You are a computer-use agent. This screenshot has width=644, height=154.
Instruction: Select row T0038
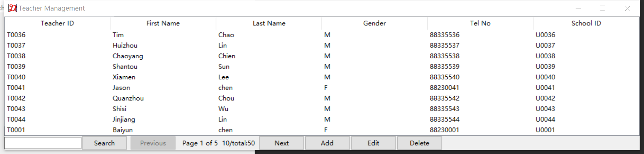click(322, 56)
